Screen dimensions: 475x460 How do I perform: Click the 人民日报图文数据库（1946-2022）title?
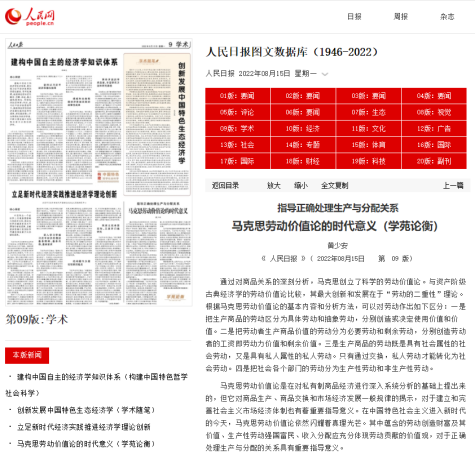point(292,52)
